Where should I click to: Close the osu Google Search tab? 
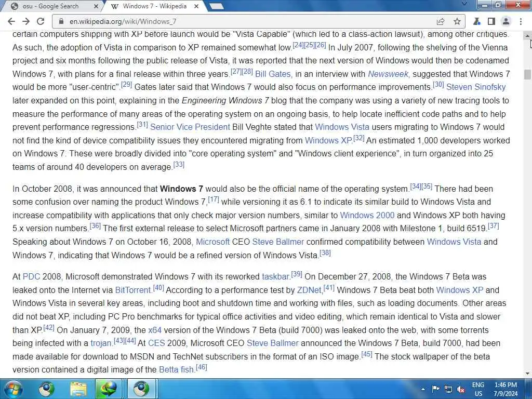[x=96, y=6]
